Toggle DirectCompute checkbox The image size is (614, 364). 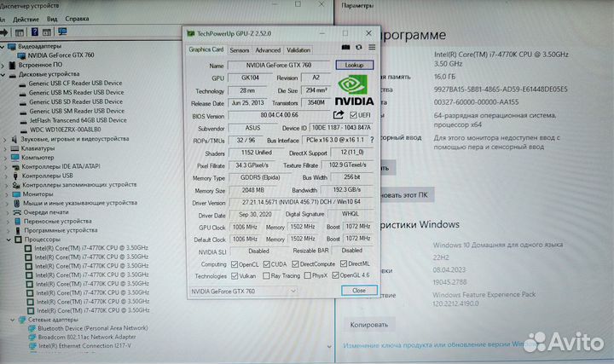pos(295,264)
